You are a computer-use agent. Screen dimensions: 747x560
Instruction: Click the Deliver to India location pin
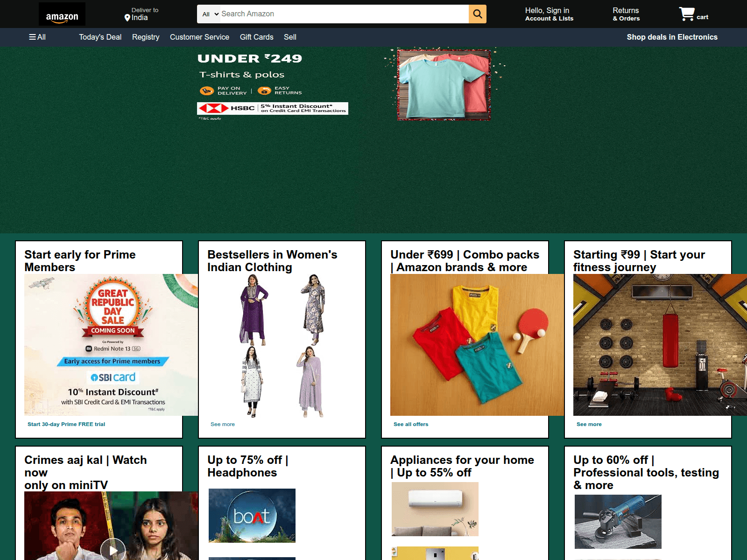[x=127, y=18]
